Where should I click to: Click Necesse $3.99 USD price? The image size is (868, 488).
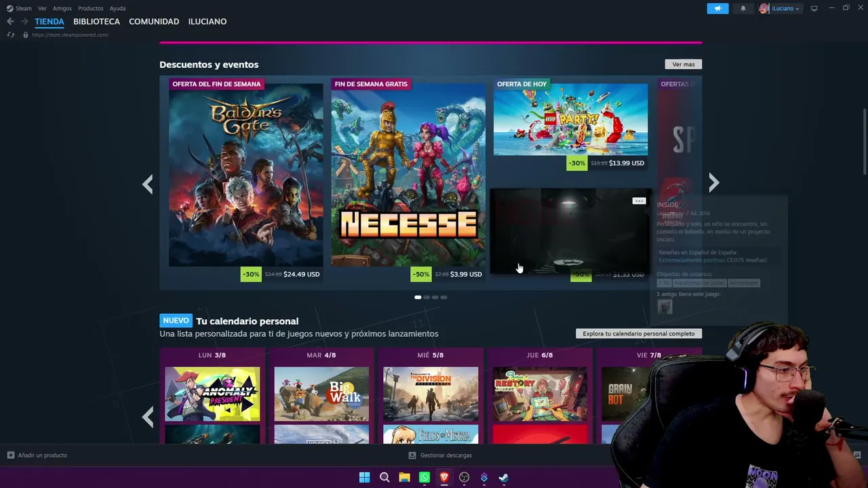point(466,274)
